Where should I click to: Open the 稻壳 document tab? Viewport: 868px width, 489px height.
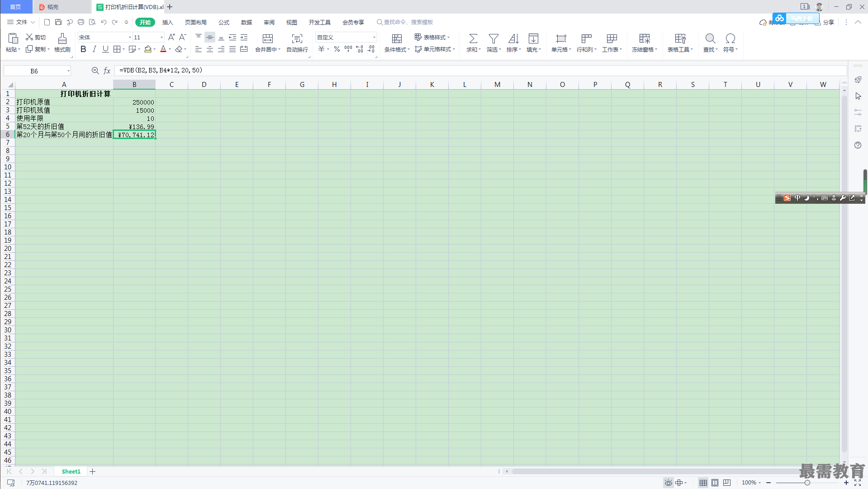click(62, 7)
